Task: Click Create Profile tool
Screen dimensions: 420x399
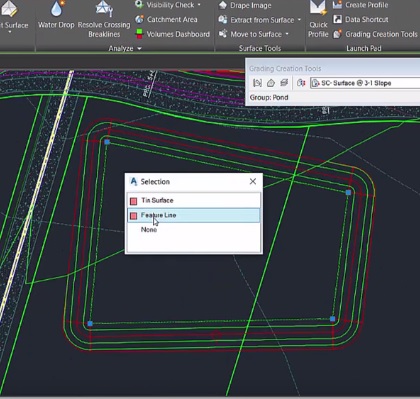Action: tap(360, 5)
